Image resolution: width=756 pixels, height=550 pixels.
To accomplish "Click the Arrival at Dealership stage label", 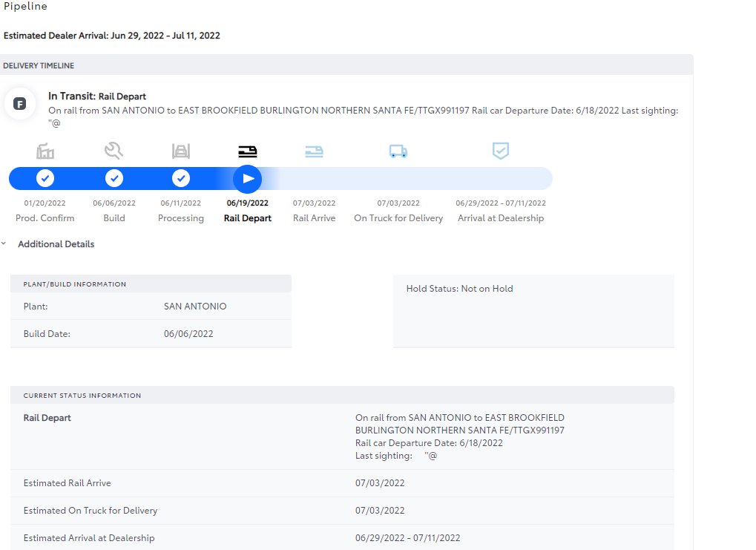I will (501, 218).
